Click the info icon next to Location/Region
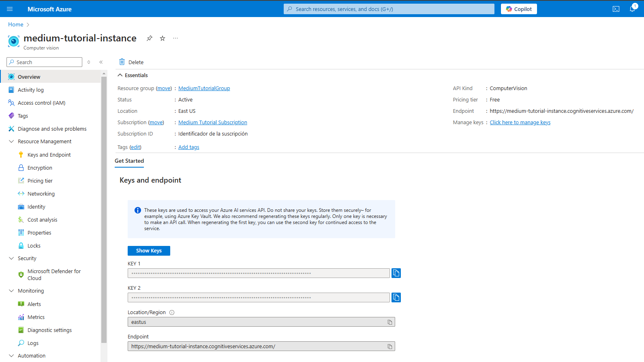 [x=172, y=312]
